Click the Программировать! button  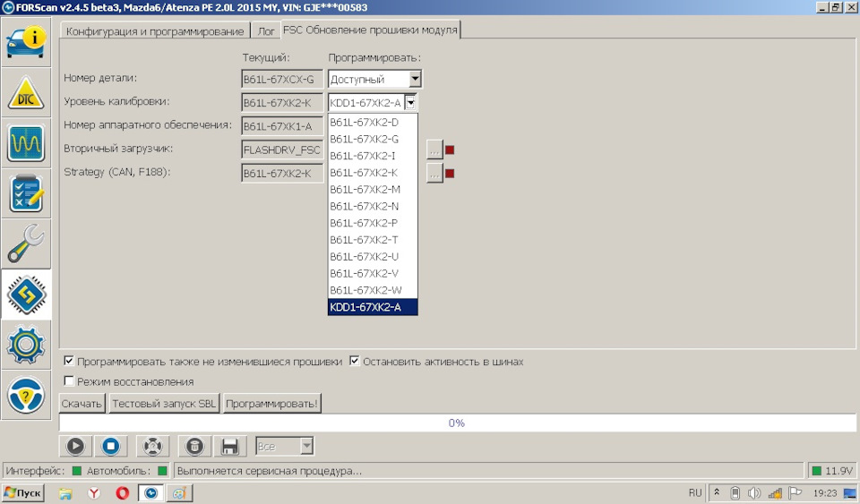tap(271, 404)
